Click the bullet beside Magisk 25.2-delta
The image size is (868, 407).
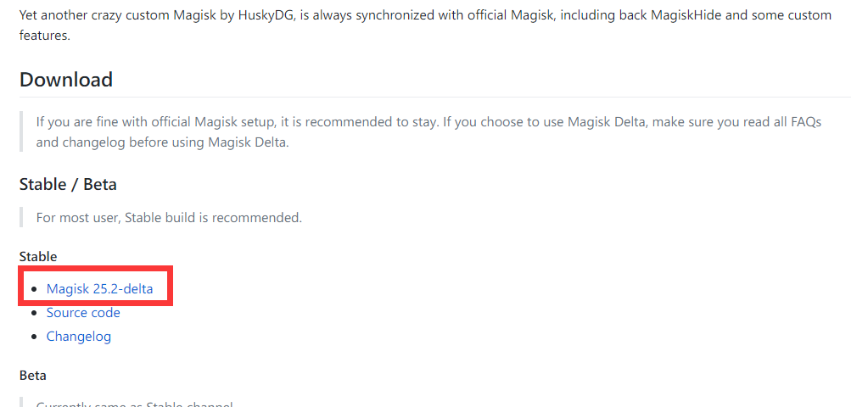(x=34, y=290)
